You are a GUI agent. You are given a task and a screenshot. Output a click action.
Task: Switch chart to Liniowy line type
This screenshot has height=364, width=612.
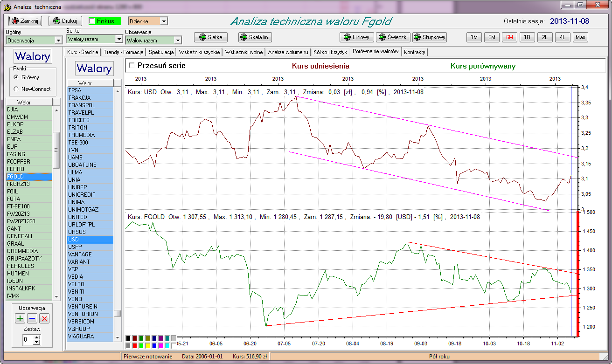click(357, 37)
